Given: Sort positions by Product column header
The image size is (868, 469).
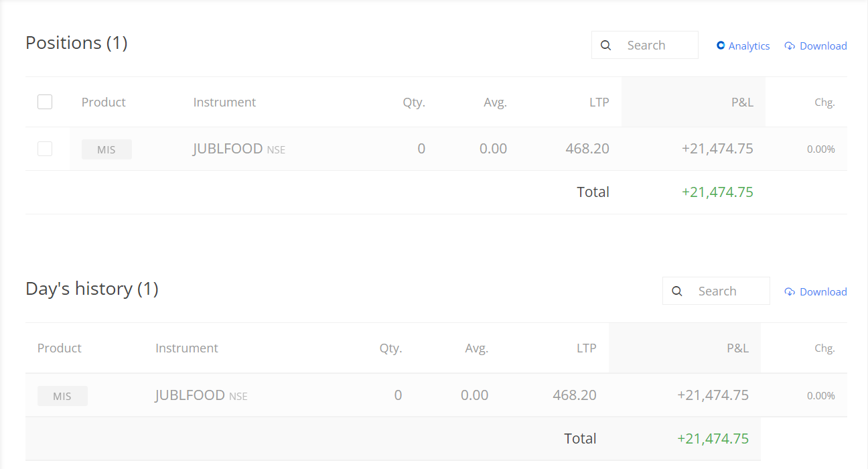Looking at the screenshot, I should coord(103,103).
